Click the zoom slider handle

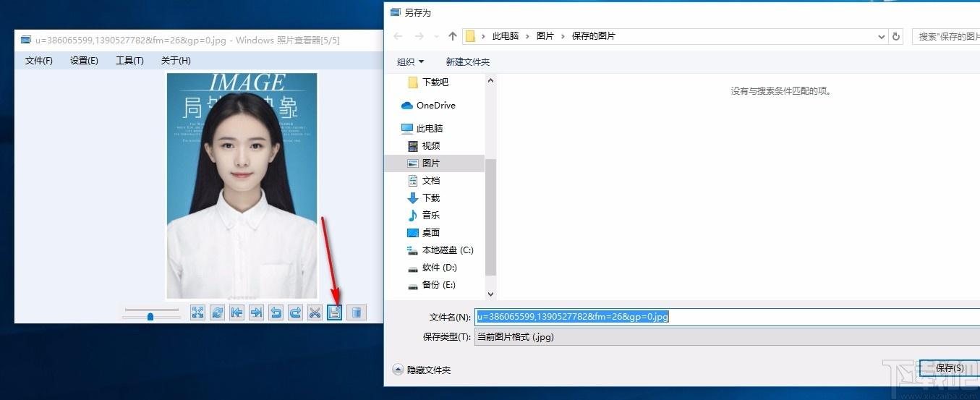click(x=150, y=316)
